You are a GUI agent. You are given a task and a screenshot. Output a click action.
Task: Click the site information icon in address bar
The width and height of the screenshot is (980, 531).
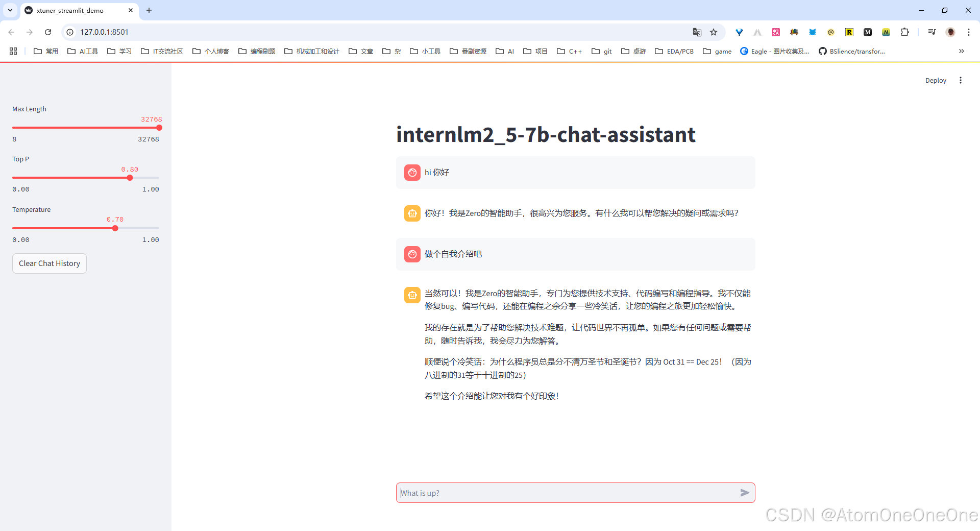(x=70, y=32)
